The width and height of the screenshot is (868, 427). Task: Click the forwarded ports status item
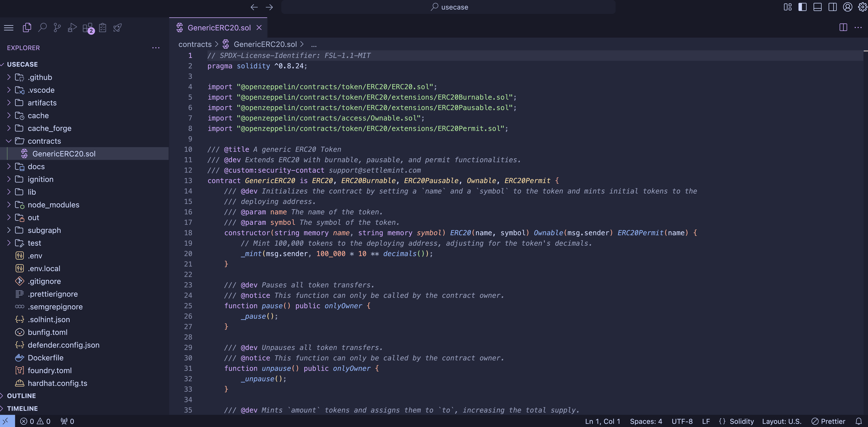[x=67, y=422]
